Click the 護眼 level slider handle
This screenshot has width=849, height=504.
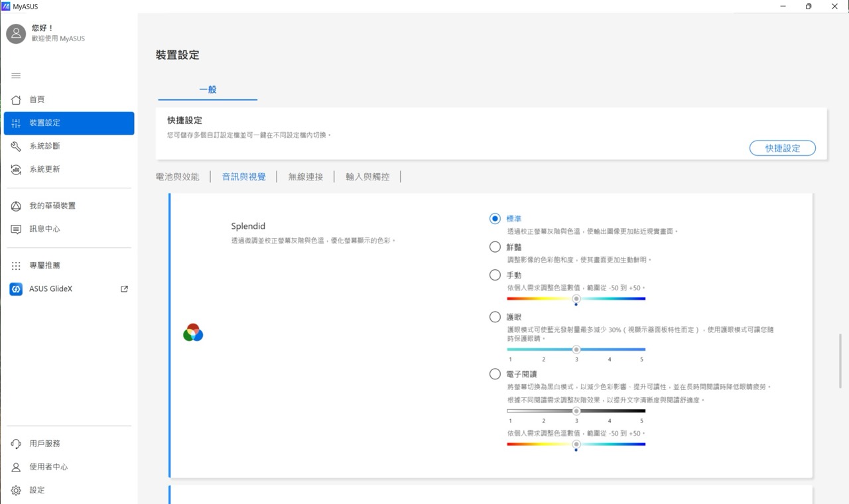[576, 349]
